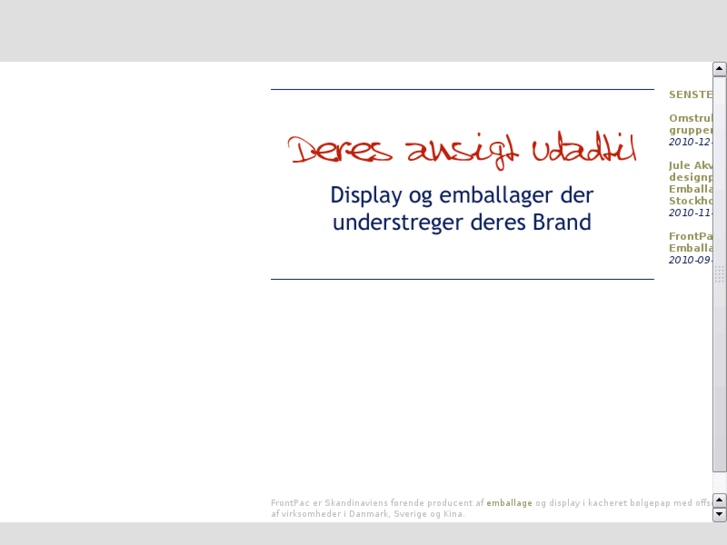Open the 'Omstru...' news article link
Viewport: 727px width, 545px height.
point(691,124)
